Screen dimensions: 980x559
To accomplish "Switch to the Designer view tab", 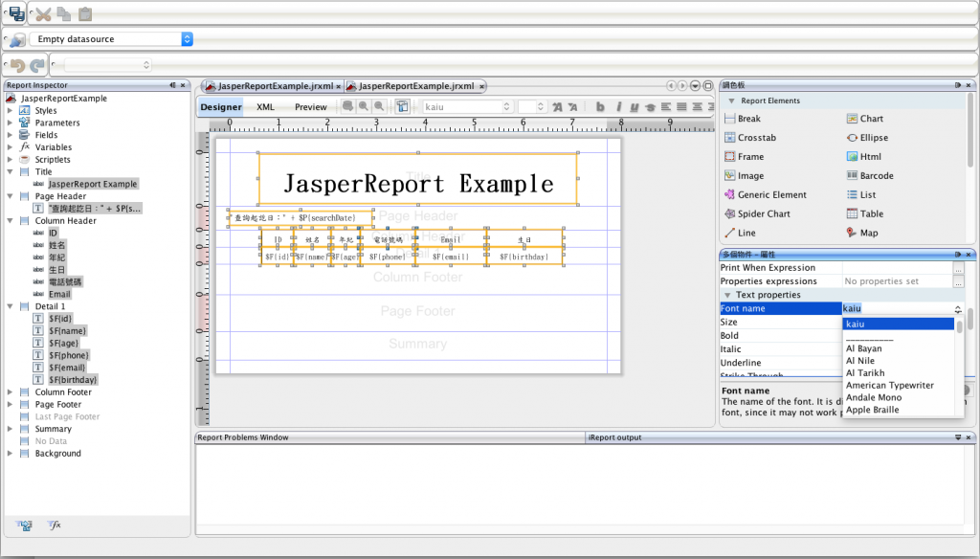I will (221, 107).
